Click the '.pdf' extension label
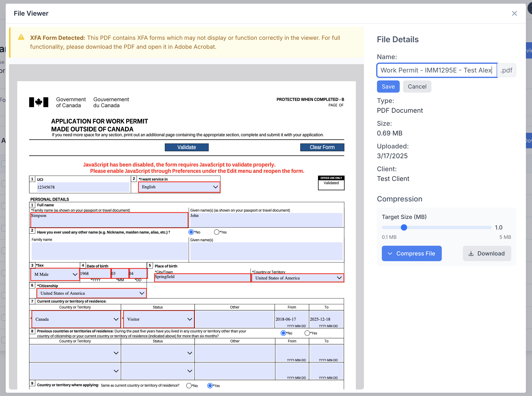The height and width of the screenshot is (396, 532). (506, 70)
